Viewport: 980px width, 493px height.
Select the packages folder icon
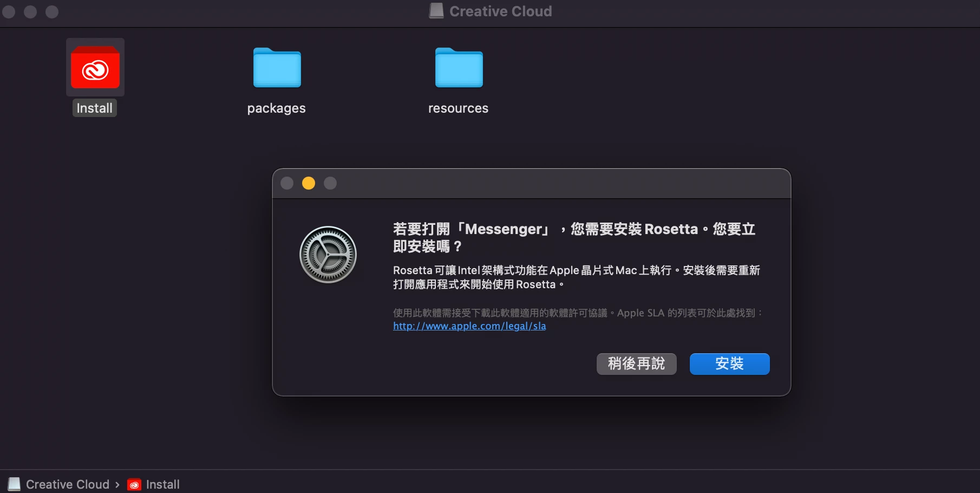coord(277,68)
